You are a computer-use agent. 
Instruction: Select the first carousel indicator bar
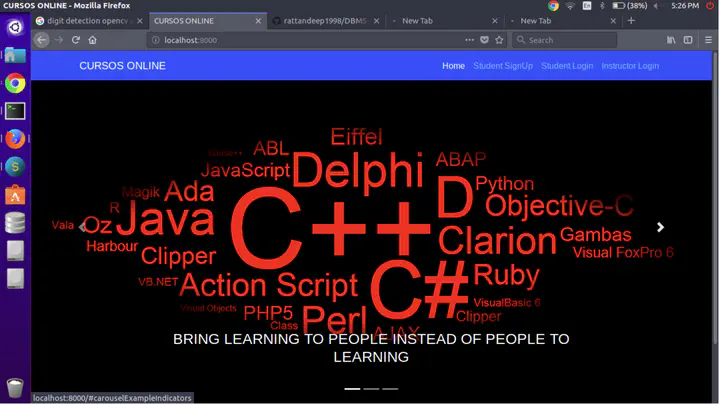coord(352,388)
